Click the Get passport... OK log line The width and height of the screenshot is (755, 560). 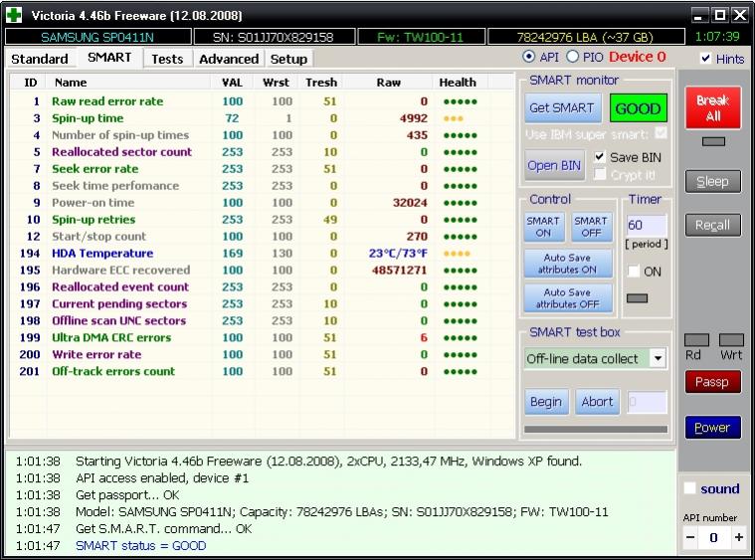127,495
